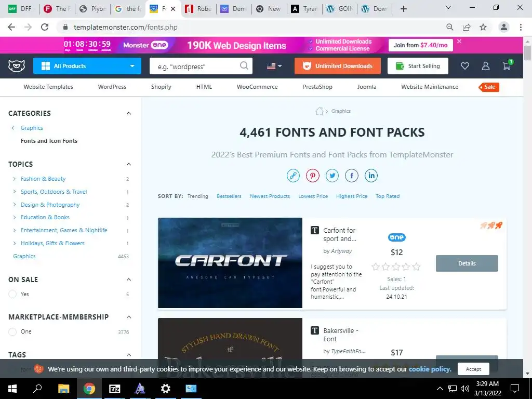Collapse the On Sale section
Screen dimensions: 532x399
coord(129,280)
